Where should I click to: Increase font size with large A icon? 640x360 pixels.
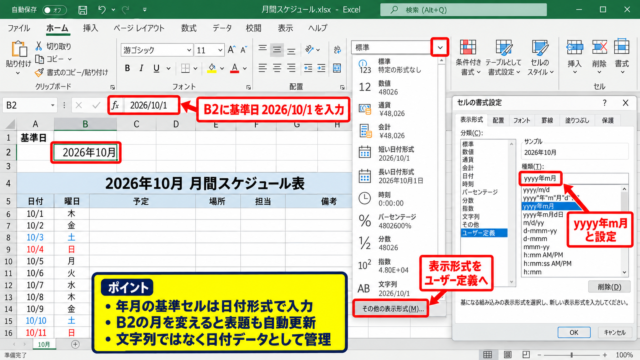coord(231,50)
